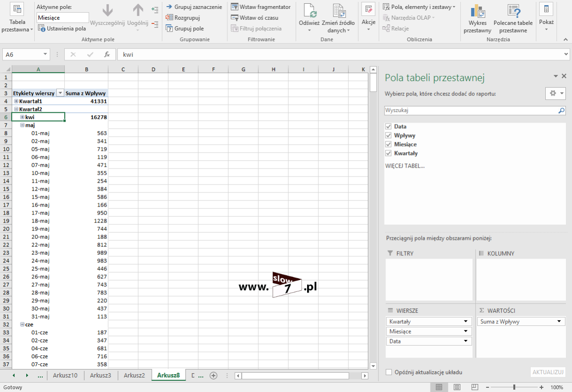The image size is (572, 392).
Task: Click zoom out minus button
Action: click(x=488, y=387)
